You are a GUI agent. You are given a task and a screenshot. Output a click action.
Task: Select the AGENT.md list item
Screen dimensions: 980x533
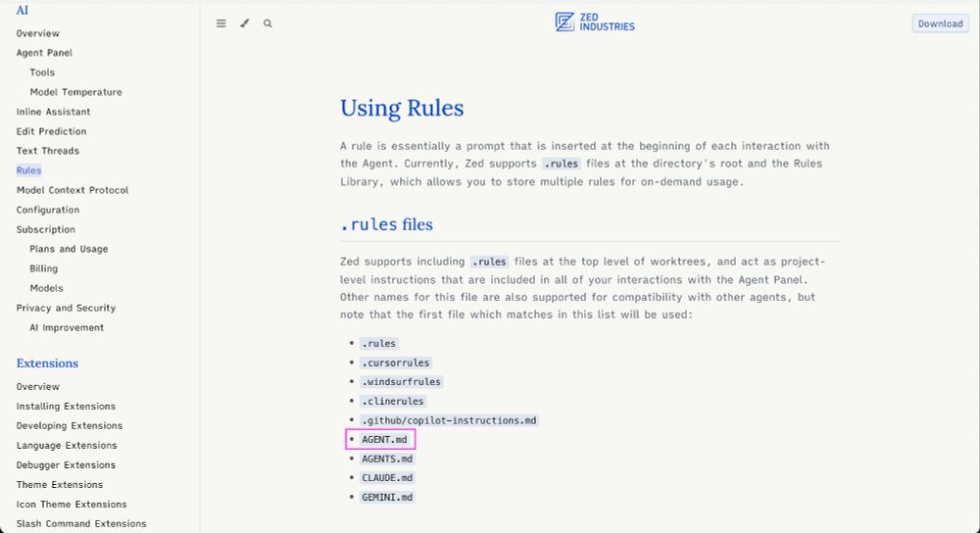coord(384,440)
